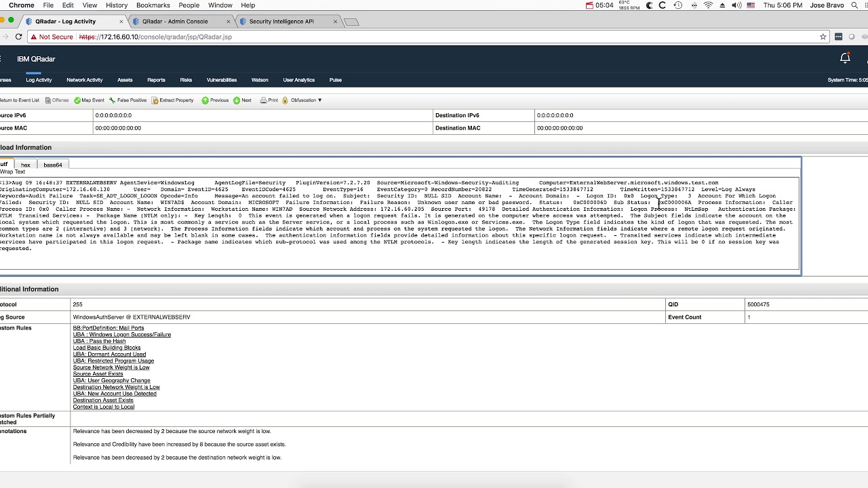The image size is (868, 488).
Task: Open the Vulnerabilities tab
Action: (222, 80)
